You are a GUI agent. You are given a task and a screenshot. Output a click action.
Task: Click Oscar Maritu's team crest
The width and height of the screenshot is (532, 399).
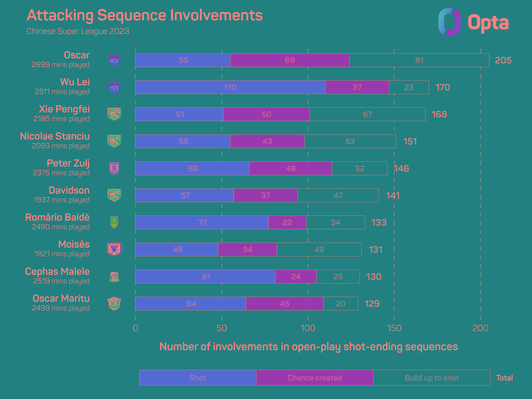click(x=114, y=304)
